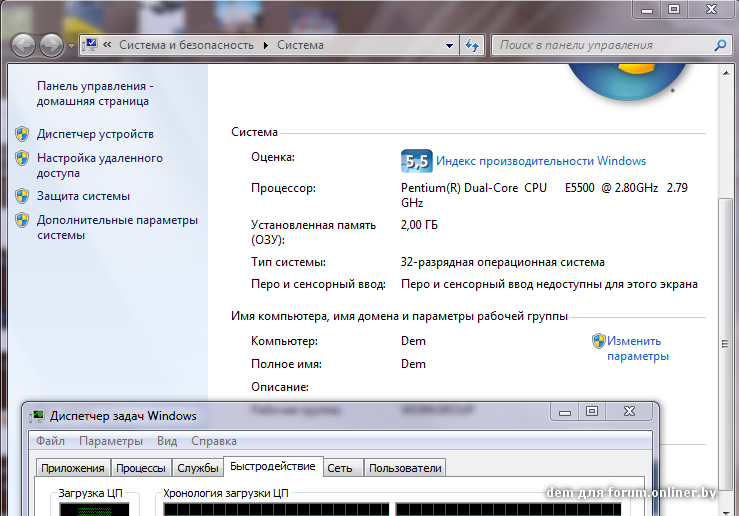Click the 5,5 performance score badge
739x516 pixels.
tap(416, 161)
